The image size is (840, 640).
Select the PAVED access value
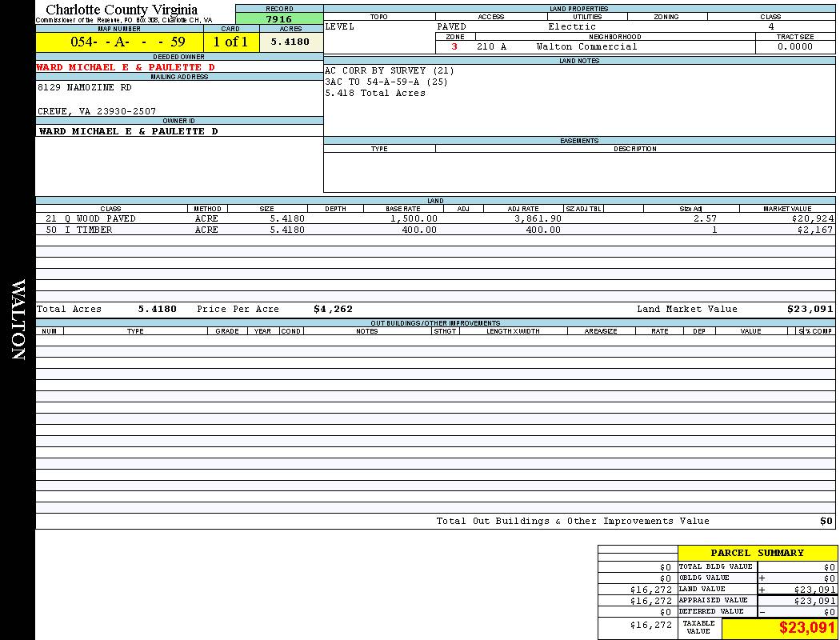452,26
